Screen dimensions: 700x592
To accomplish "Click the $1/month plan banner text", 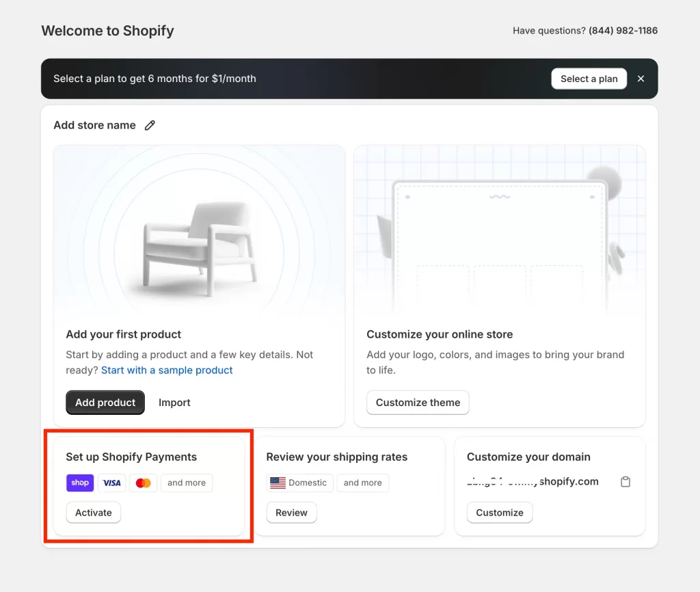I will (155, 79).
